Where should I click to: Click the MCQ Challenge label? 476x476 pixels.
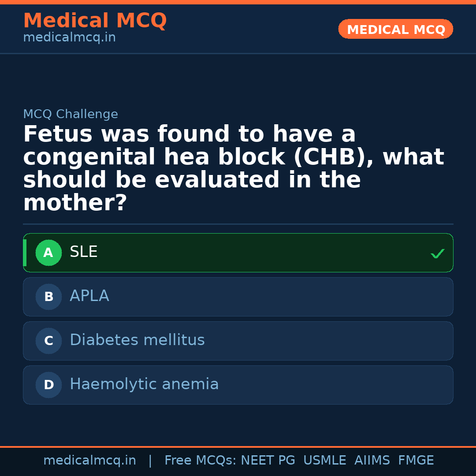click(71, 114)
